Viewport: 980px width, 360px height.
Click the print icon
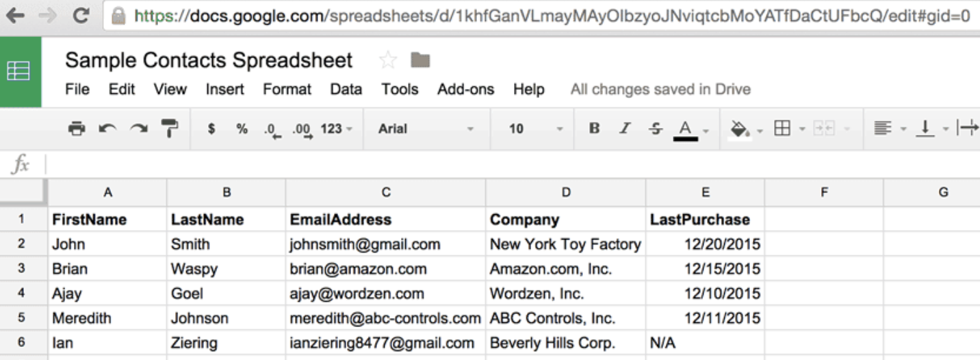click(77, 129)
